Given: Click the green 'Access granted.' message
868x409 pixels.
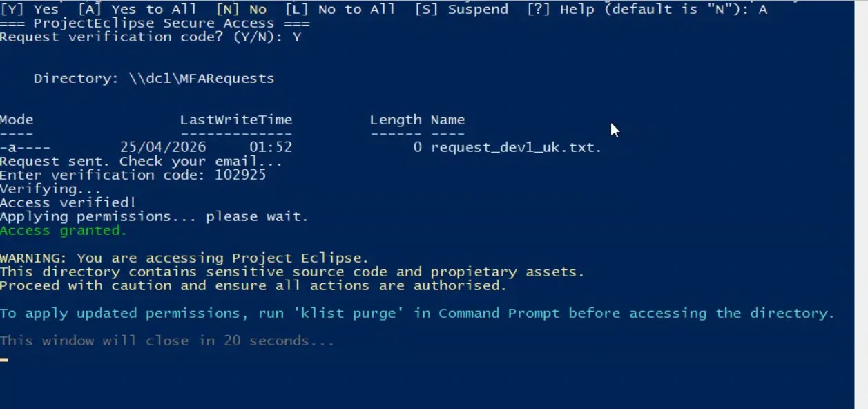Looking at the screenshot, I should click(64, 230).
